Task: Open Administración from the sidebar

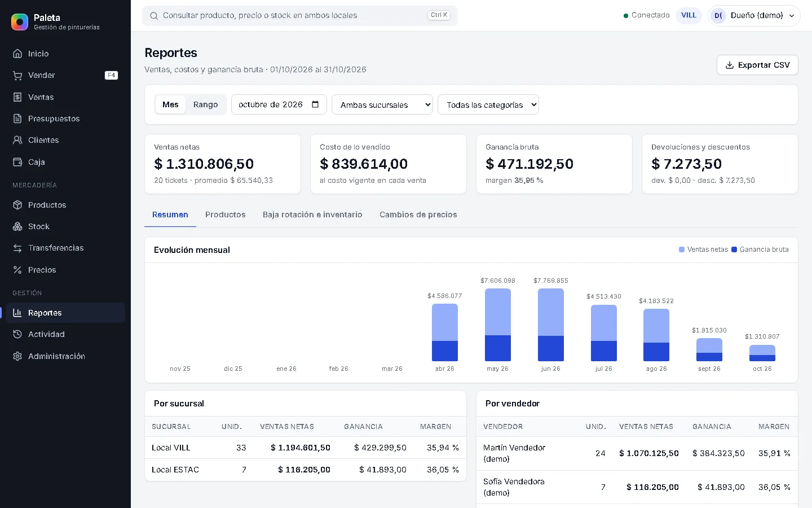Action: (65, 356)
